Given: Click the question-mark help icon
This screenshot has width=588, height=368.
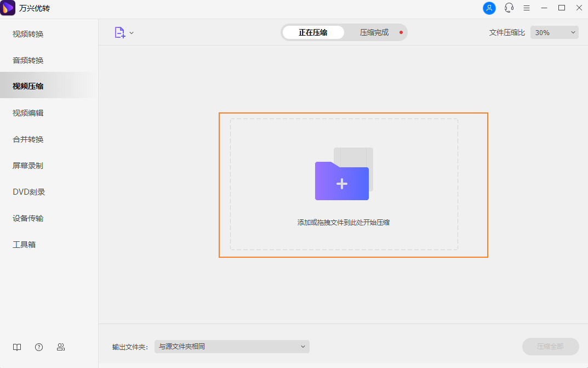Looking at the screenshot, I should pyautogui.click(x=38, y=347).
